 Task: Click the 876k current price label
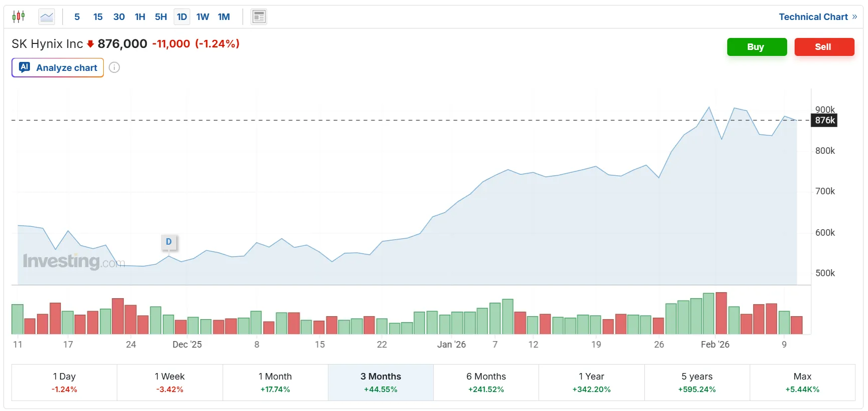pos(825,120)
